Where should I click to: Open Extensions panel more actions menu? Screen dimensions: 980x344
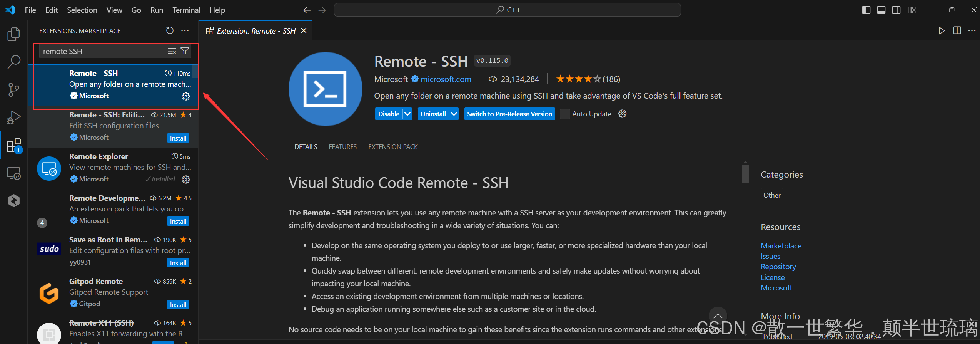(185, 30)
